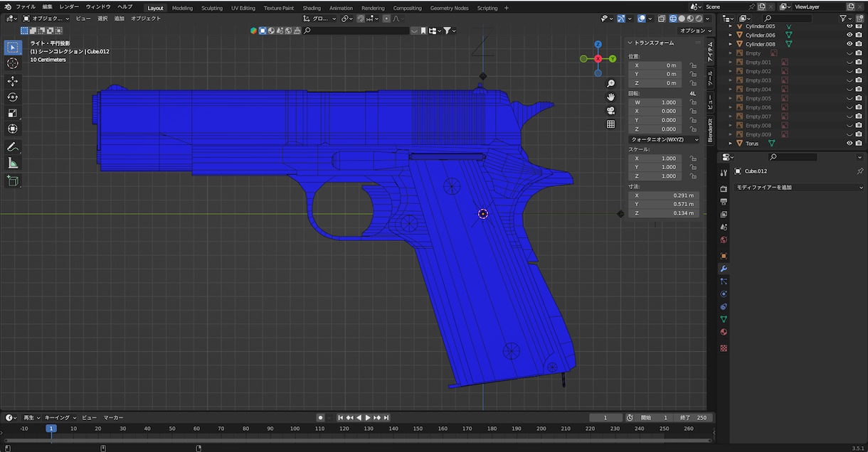Switch to the Shading workspace tab

312,8
